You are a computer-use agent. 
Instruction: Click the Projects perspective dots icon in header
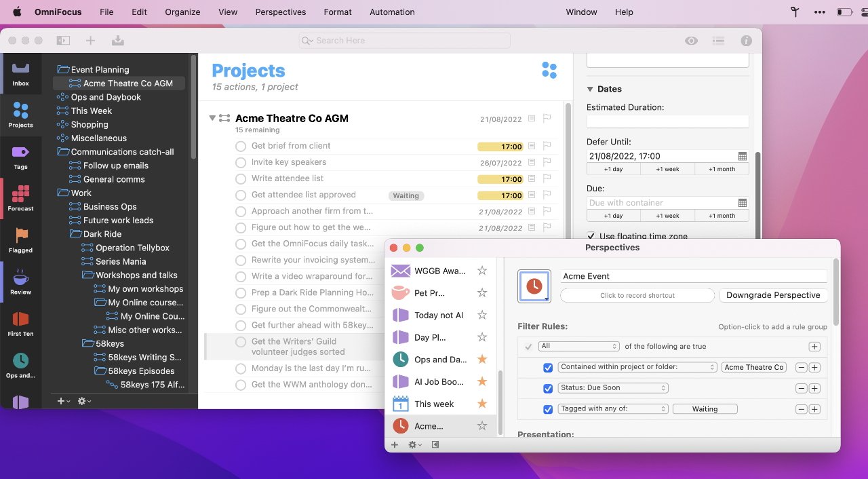pos(549,70)
